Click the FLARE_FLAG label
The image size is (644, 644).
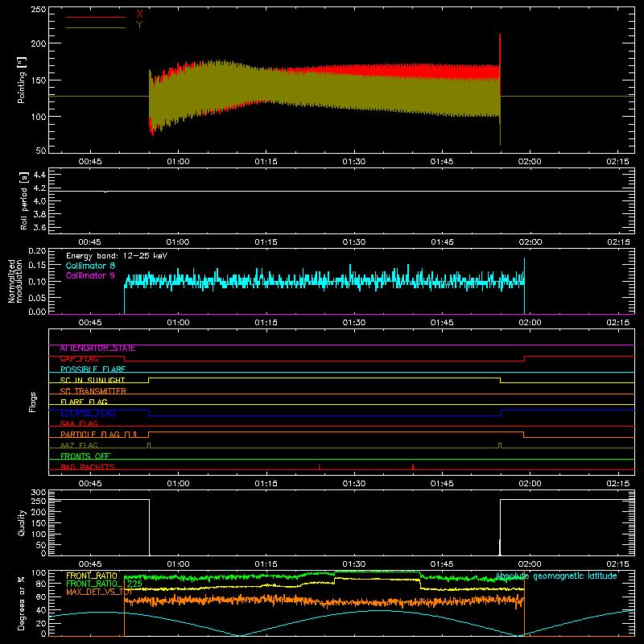pyautogui.click(x=84, y=402)
